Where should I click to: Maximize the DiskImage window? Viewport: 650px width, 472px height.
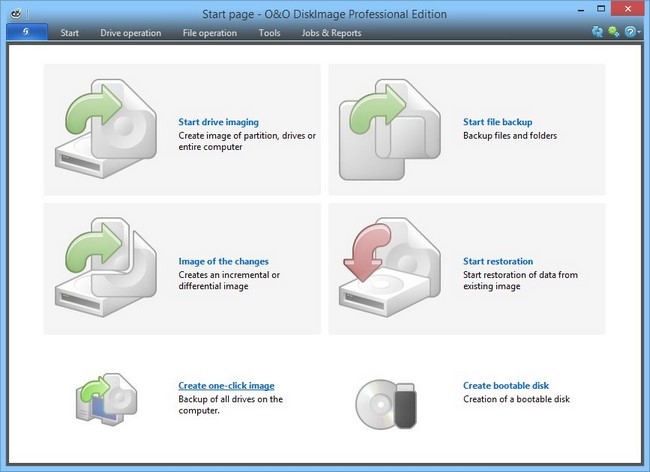[601, 8]
